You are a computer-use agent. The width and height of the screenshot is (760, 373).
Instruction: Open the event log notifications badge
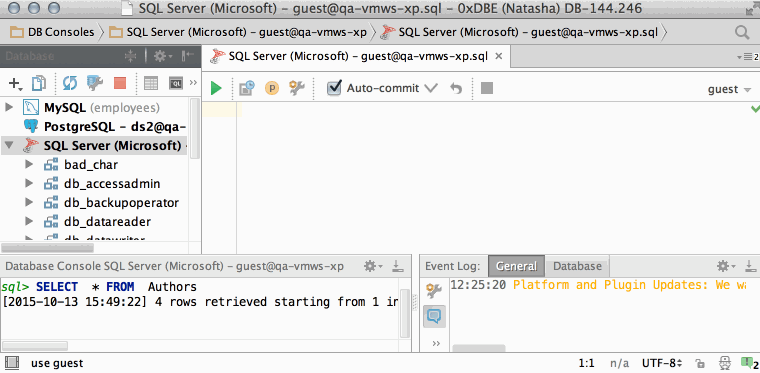coord(749,363)
